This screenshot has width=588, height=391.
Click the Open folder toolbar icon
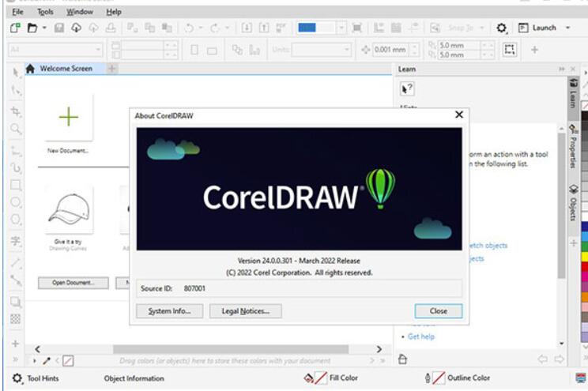32,28
